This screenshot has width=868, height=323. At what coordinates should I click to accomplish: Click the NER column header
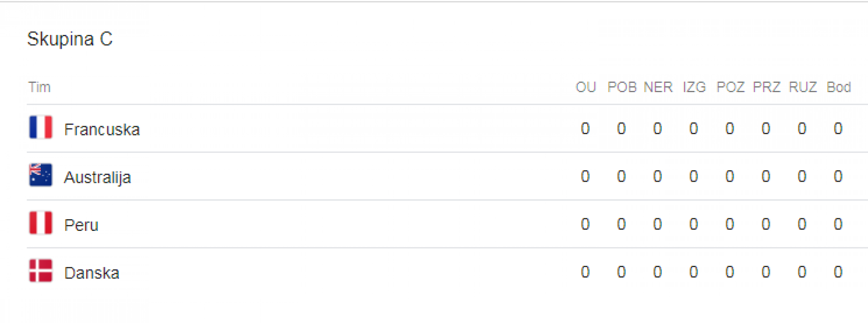coord(658,87)
